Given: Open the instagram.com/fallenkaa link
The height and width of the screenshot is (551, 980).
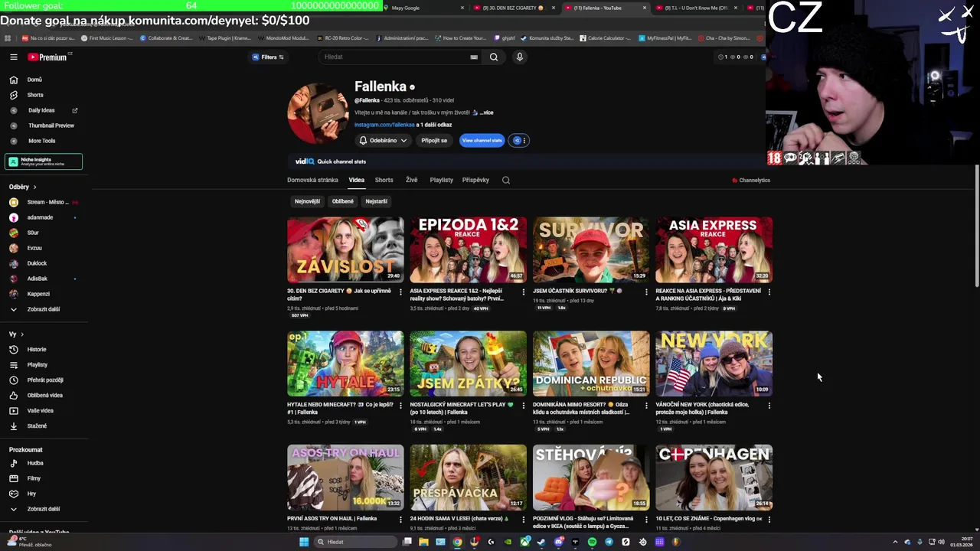Looking at the screenshot, I should [x=384, y=125].
